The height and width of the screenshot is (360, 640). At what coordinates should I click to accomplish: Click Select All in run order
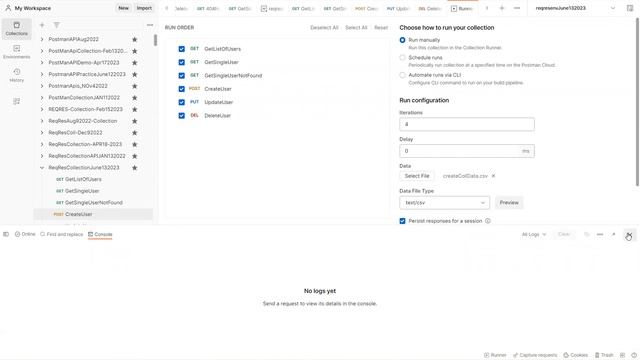click(356, 27)
